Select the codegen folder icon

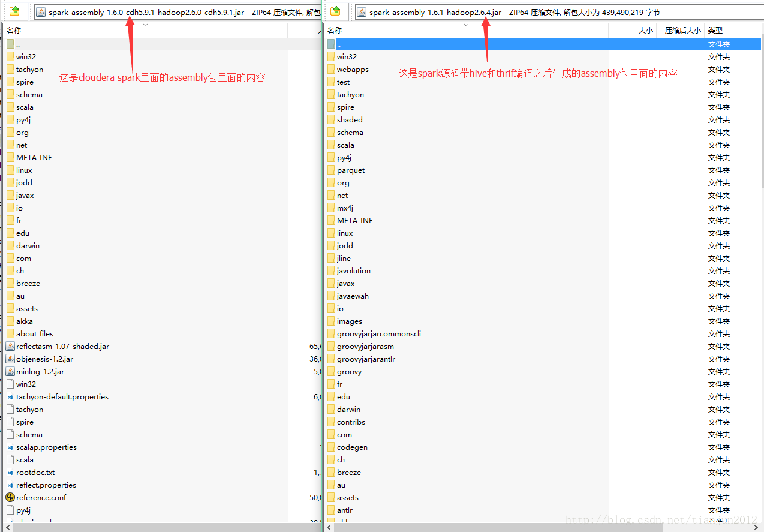tap(331, 447)
